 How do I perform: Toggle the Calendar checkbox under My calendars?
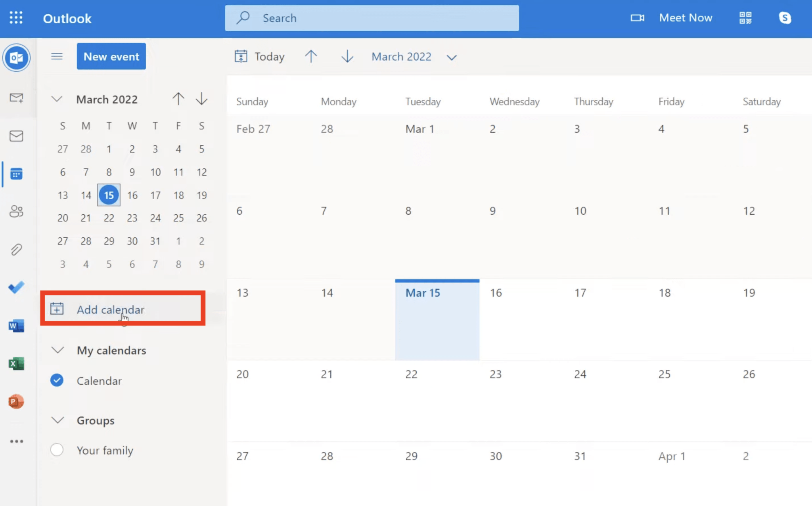57,380
